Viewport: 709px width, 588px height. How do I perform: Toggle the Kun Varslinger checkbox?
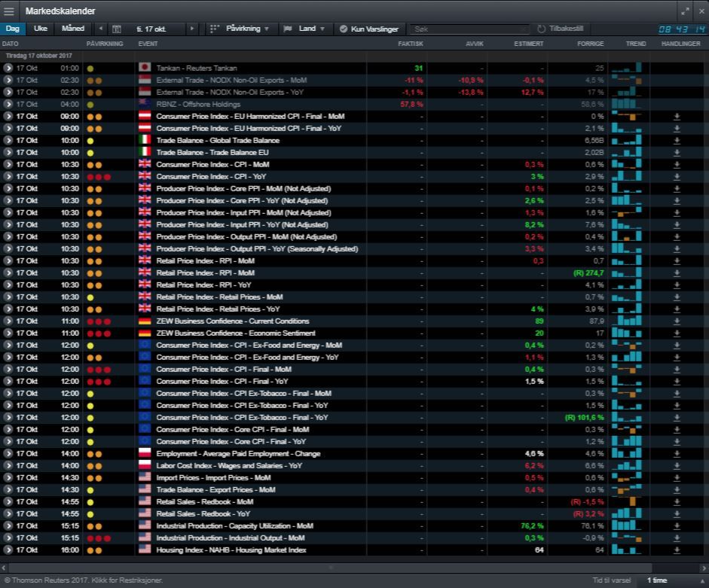pyautogui.click(x=344, y=29)
